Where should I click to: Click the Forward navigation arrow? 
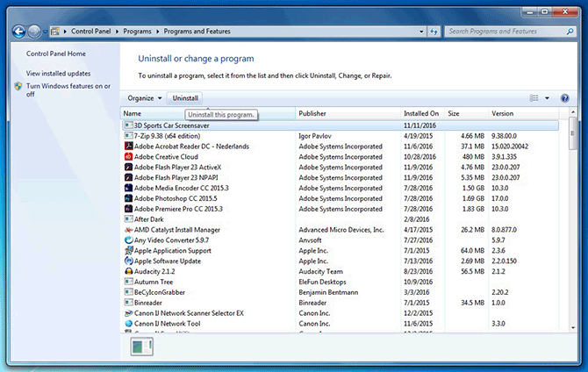pos(34,32)
